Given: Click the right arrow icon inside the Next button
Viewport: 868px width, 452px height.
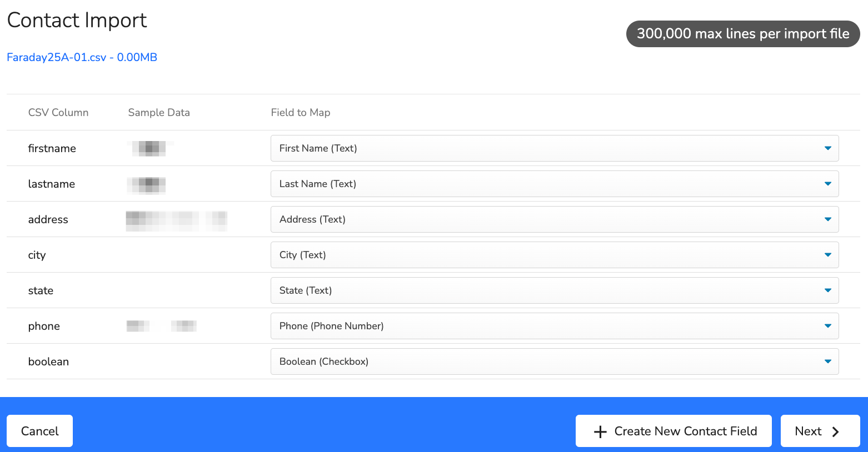Looking at the screenshot, I should point(835,431).
